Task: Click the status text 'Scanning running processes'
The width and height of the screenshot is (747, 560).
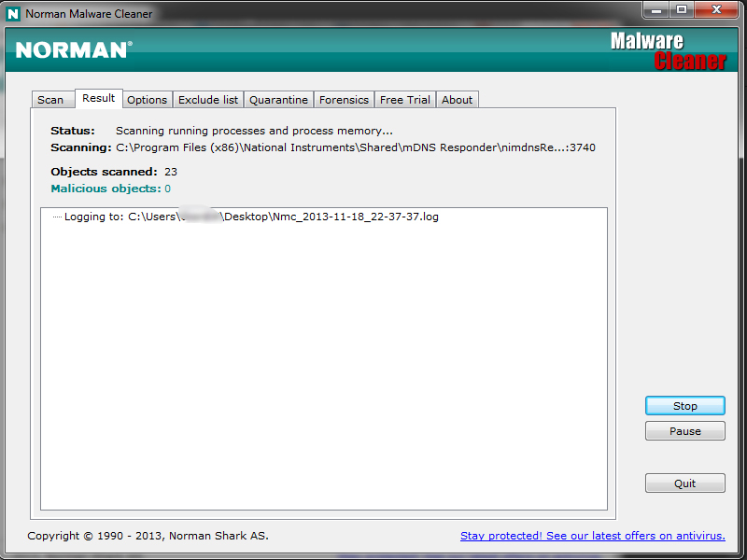Action: pyautogui.click(x=254, y=131)
